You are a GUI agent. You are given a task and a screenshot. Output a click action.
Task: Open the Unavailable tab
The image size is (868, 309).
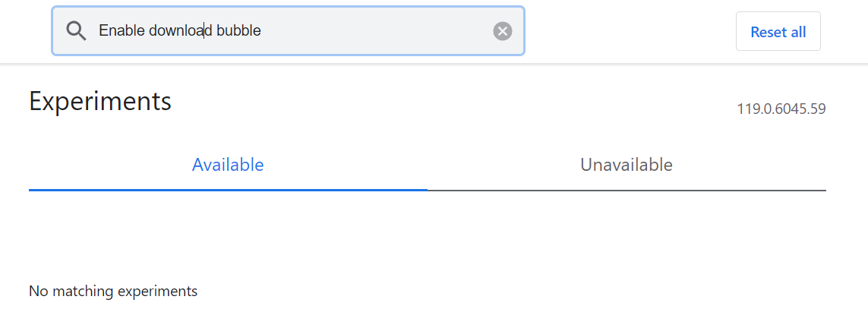[x=627, y=165]
